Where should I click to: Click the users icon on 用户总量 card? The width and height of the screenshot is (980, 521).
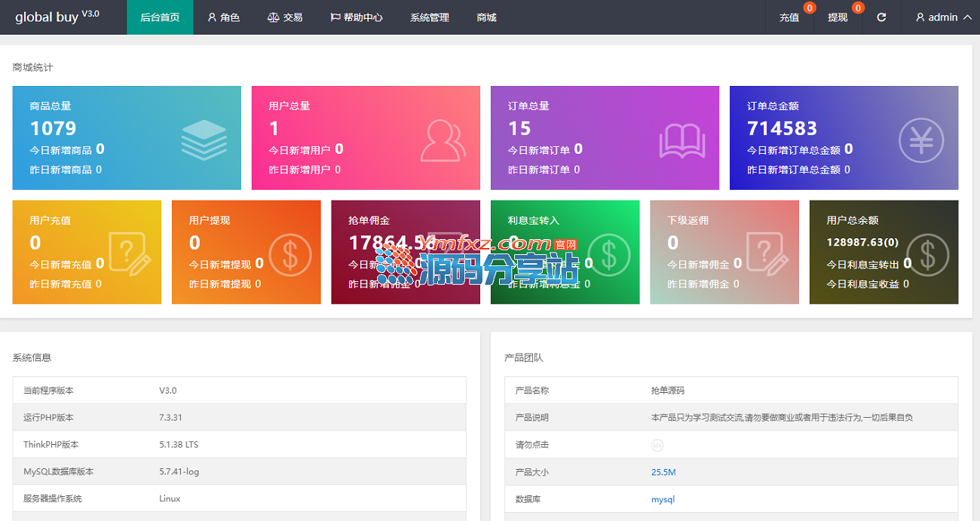[x=442, y=140]
